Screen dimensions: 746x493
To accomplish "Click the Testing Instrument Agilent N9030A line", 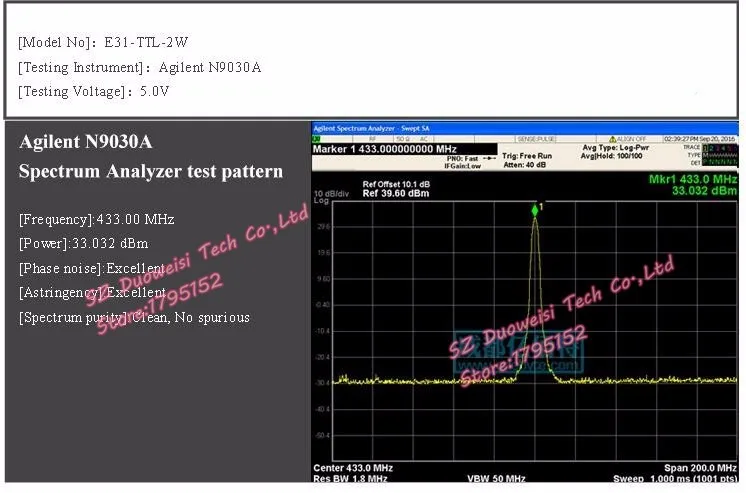I will pos(139,67).
